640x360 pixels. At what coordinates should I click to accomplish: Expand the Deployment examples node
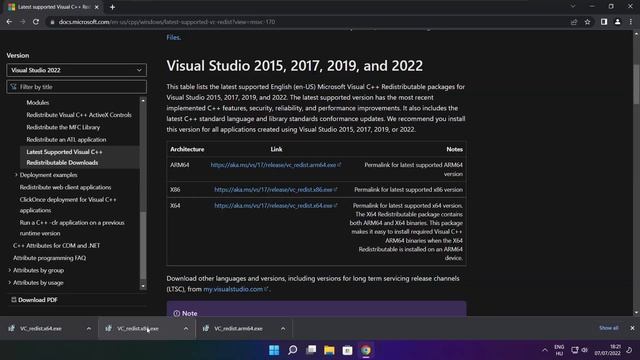pyautogui.click(x=16, y=175)
